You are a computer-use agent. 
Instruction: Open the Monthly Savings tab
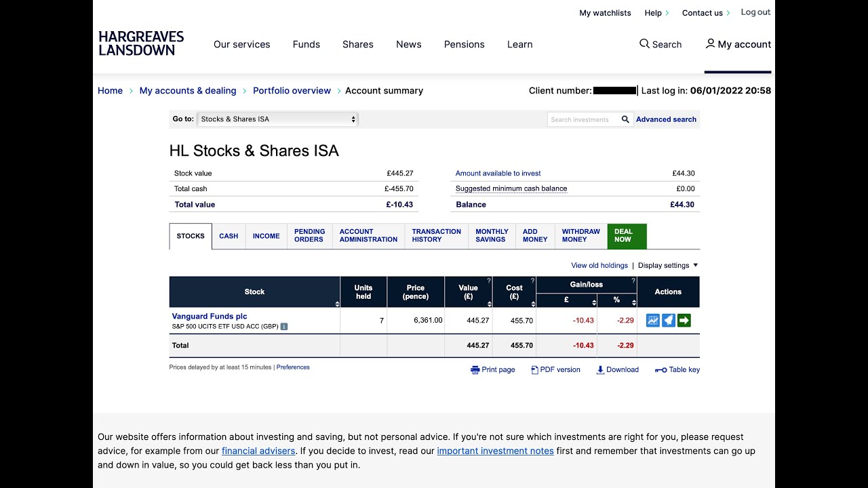(492, 236)
